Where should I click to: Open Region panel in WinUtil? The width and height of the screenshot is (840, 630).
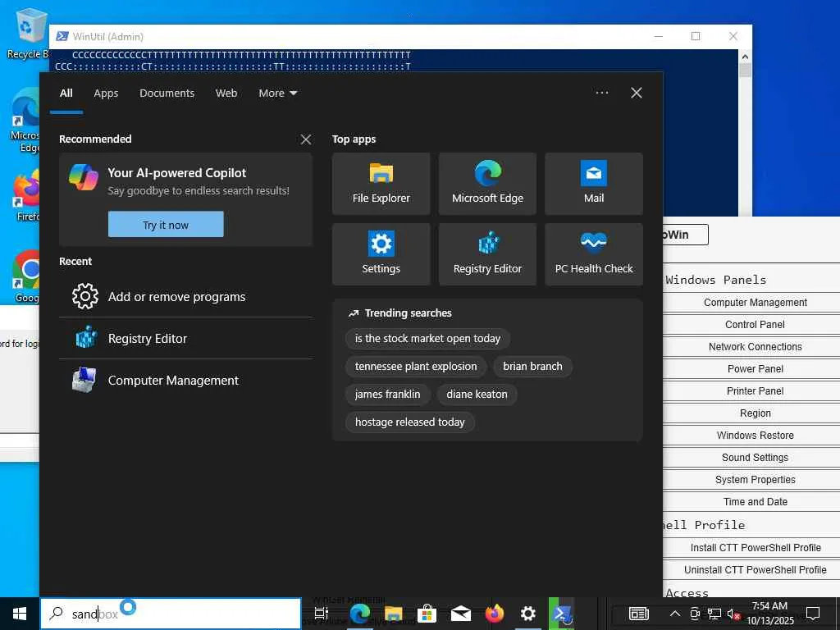tap(755, 413)
